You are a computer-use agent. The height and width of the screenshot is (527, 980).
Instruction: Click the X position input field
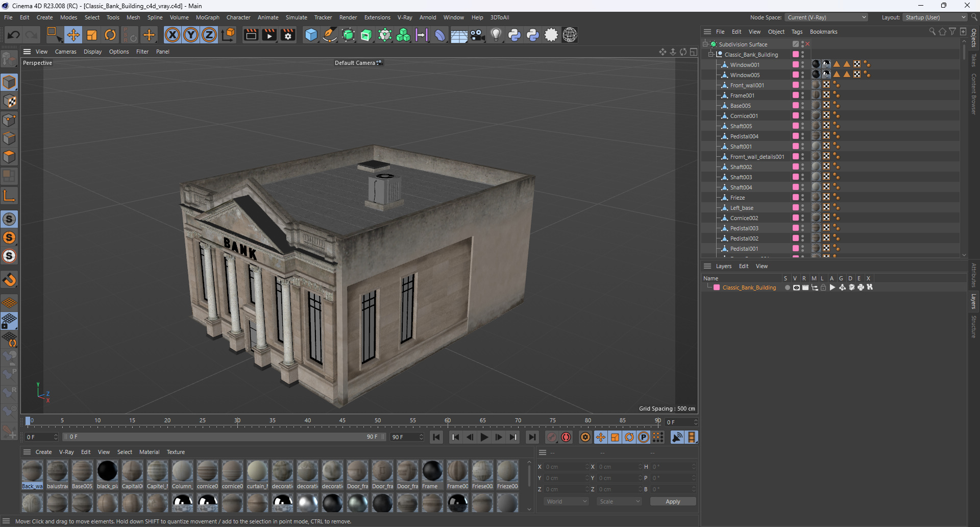566,467
